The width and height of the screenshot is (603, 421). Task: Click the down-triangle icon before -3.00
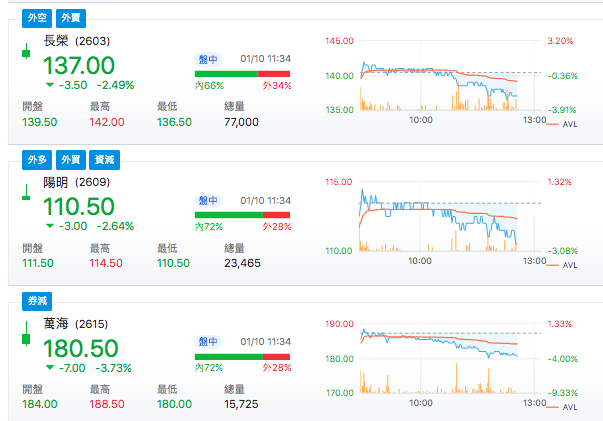point(50,226)
